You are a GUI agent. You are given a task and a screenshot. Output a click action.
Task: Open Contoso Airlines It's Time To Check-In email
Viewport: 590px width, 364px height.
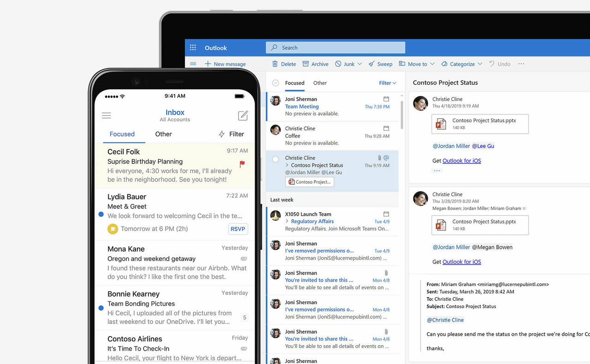pos(174,346)
